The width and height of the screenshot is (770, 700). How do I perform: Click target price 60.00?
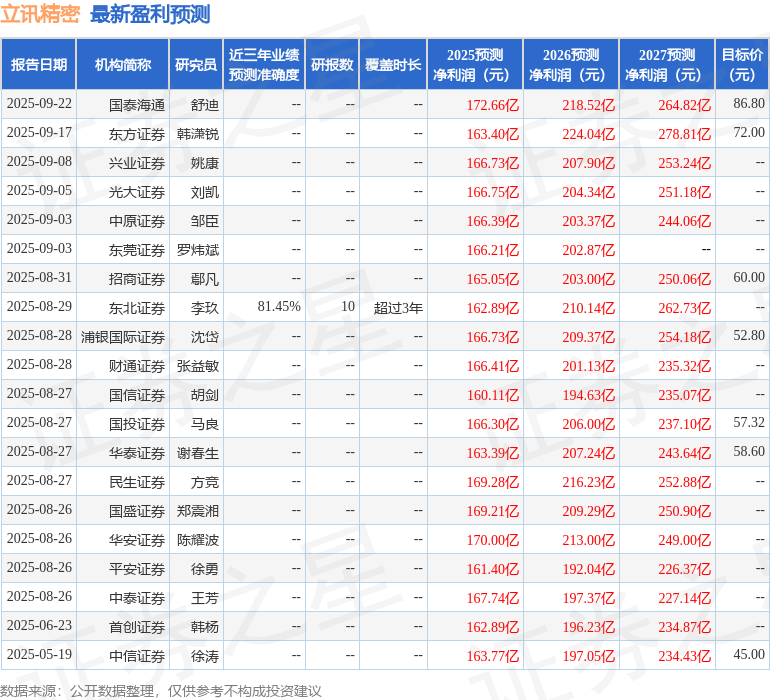click(749, 277)
